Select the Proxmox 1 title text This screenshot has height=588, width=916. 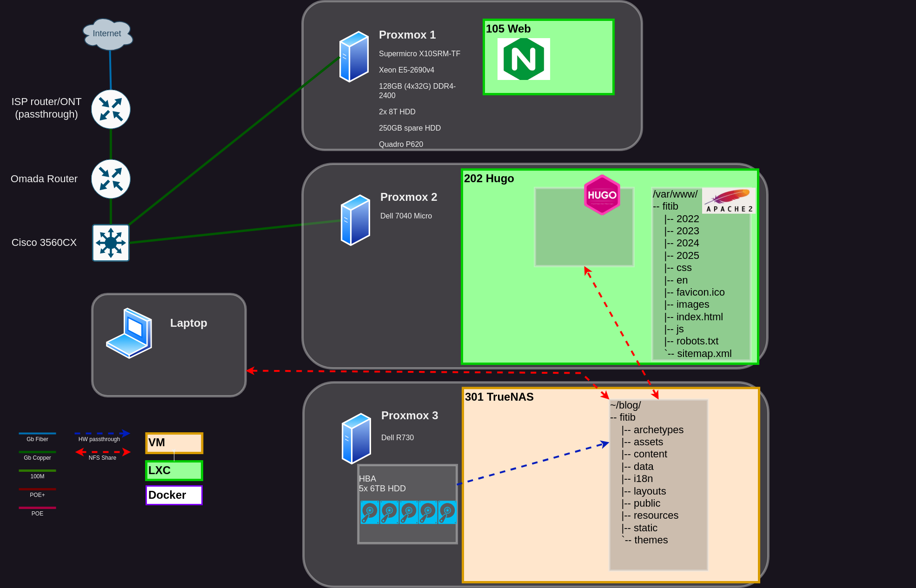[407, 35]
